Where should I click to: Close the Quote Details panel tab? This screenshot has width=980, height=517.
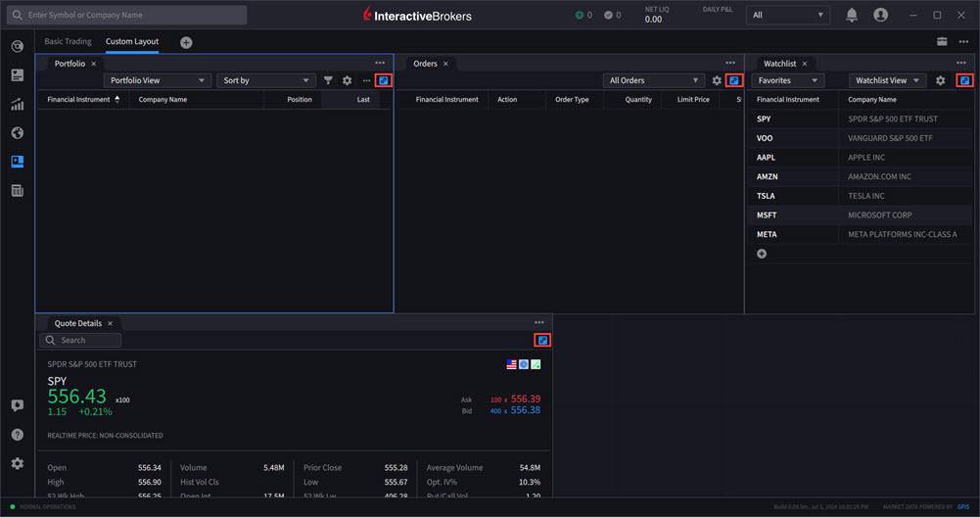click(110, 323)
